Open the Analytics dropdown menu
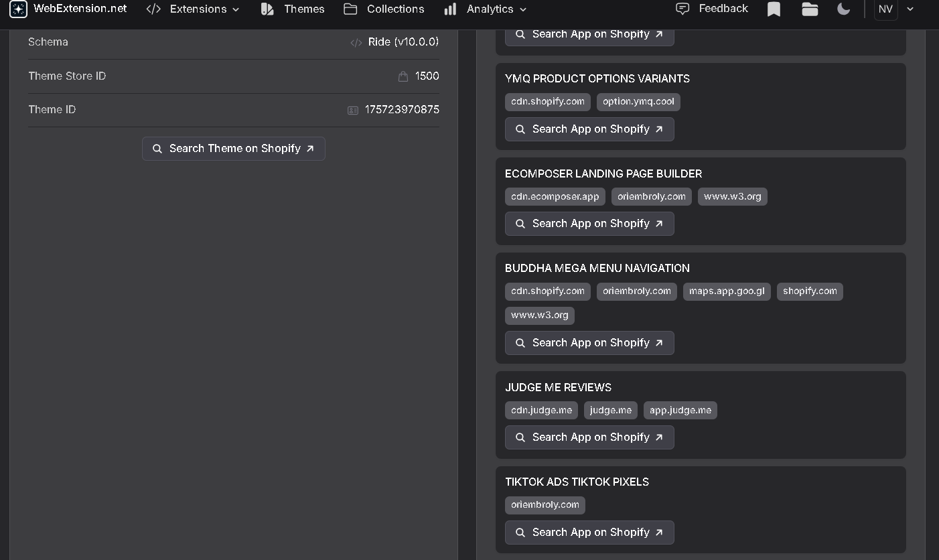Screen dimensions: 939x560 pos(486,9)
